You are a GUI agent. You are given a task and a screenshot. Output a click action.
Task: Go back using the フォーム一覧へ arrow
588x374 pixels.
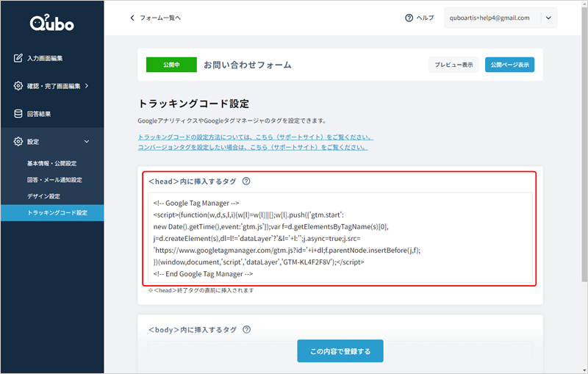(133, 18)
